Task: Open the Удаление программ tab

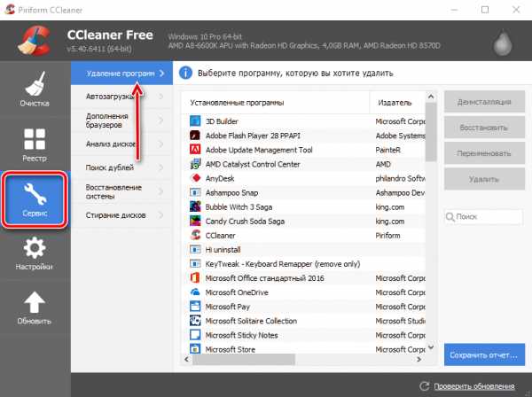Action: pyautogui.click(x=121, y=74)
